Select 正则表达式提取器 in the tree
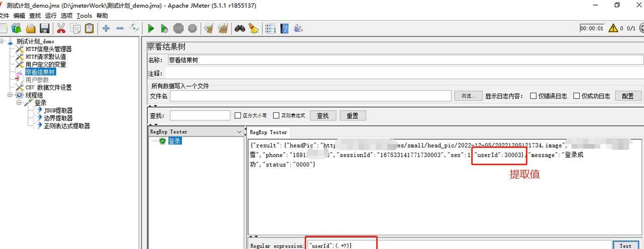644x249 pixels. coord(67,126)
